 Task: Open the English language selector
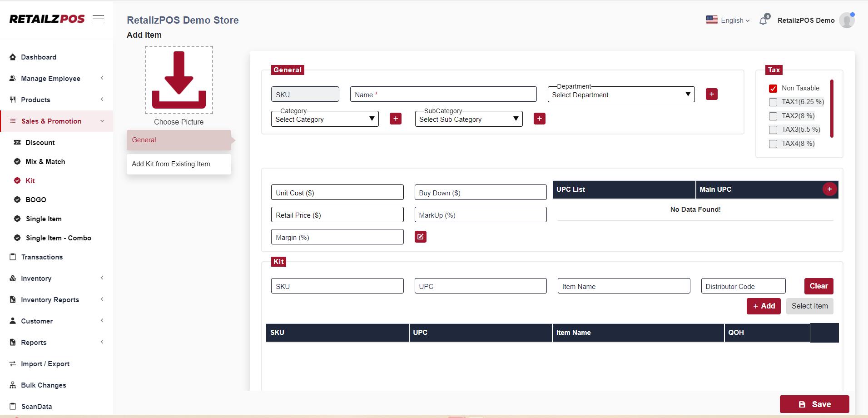[x=728, y=20]
